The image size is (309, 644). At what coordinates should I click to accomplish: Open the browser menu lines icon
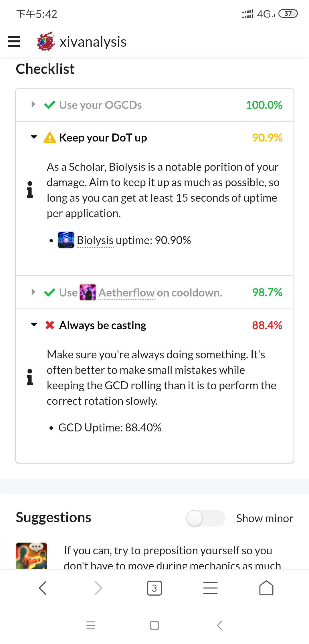pos(210,588)
